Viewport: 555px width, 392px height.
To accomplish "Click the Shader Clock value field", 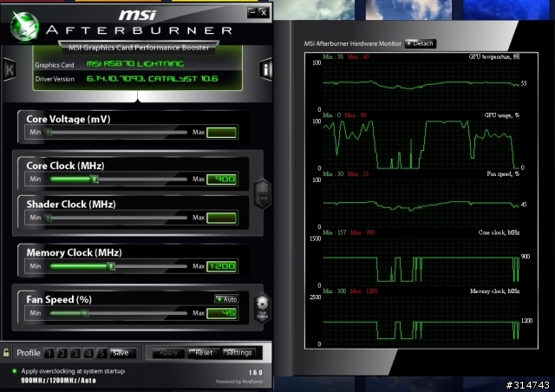I will [x=222, y=218].
